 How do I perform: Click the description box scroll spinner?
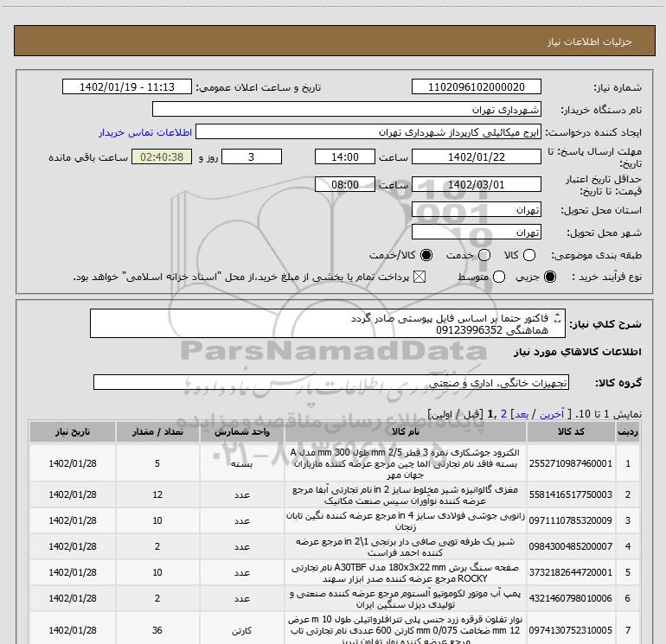coord(558,318)
